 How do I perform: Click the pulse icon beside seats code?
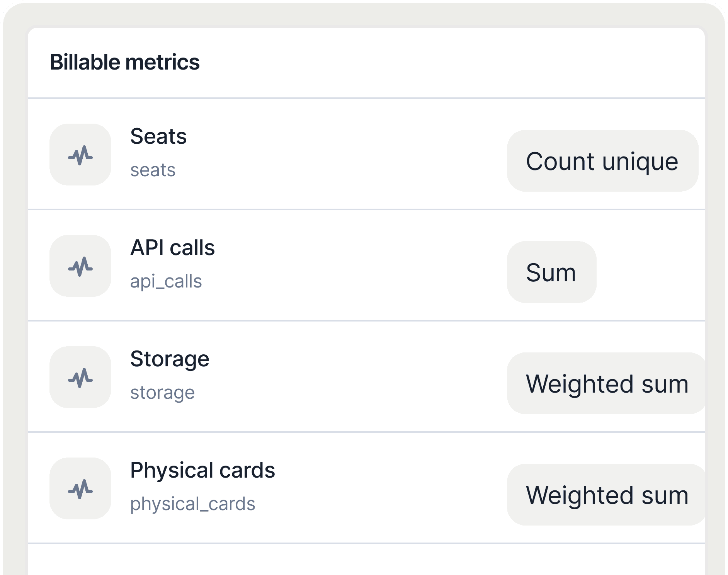point(80,155)
